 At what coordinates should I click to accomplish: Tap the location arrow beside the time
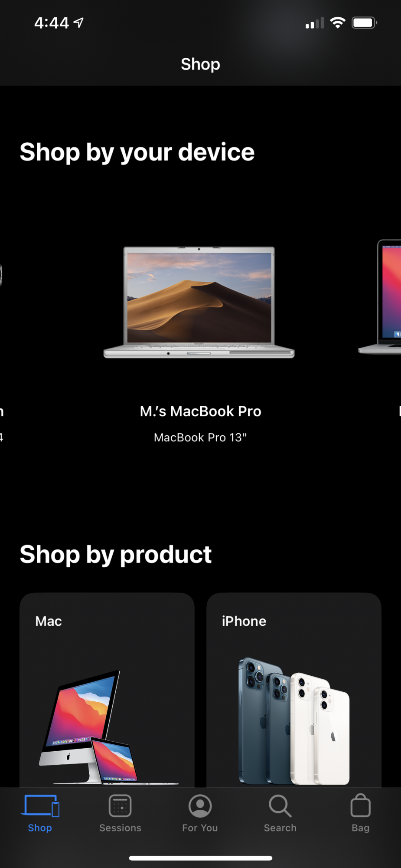tap(78, 23)
